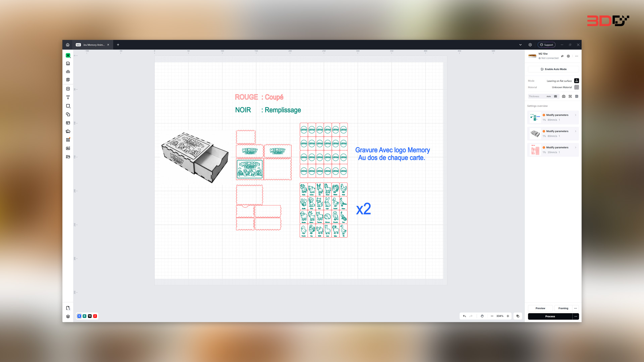Select the green layer swatch labeled 8
Viewport: 644px width, 362px height.
85,316
